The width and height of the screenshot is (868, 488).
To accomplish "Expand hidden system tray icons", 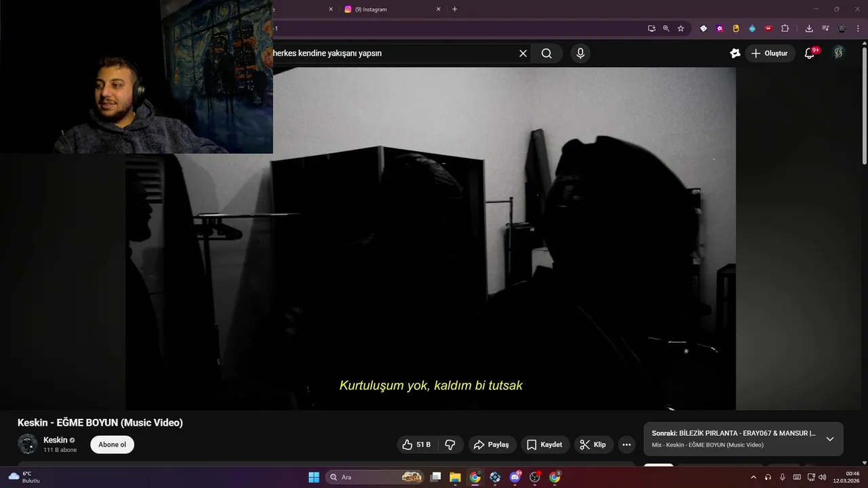I will coord(753,477).
